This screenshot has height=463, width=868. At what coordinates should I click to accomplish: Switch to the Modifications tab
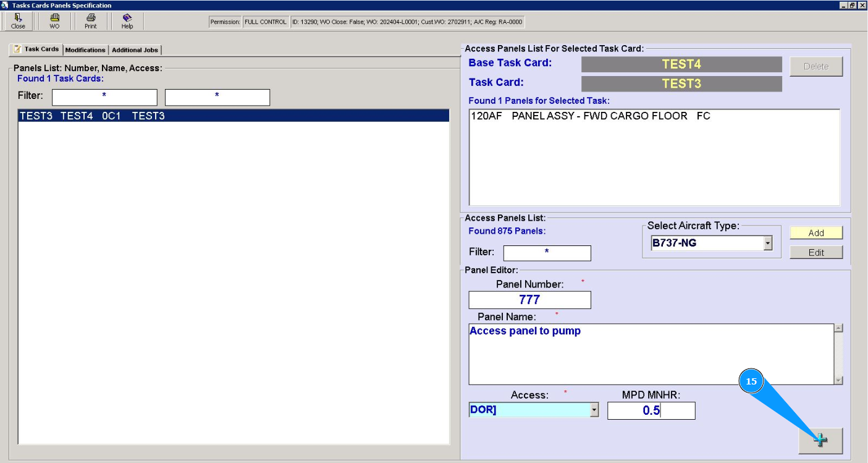tap(85, 50)
